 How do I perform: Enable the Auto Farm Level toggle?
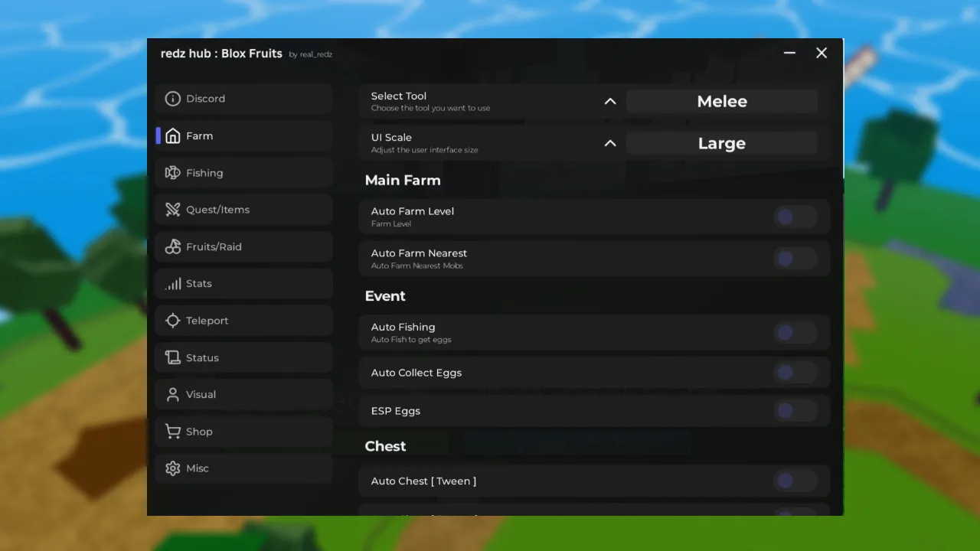click(x=794, y=217)
